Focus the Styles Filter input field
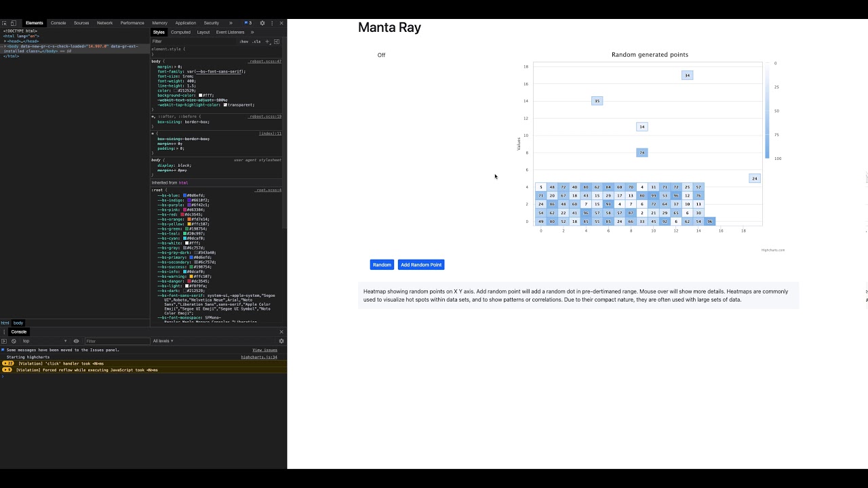Viewport: 868px width, 488px height. [193, 41]
